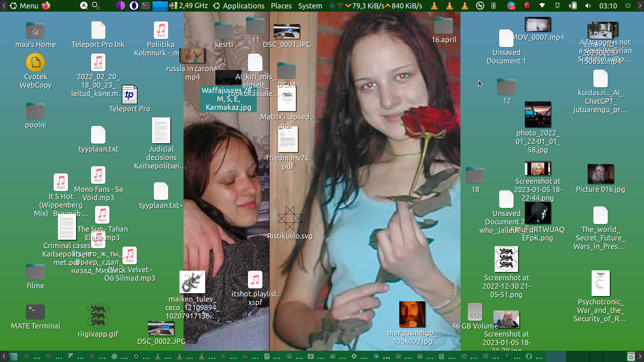This screenshot has height=362, width=644.
Task: Select the poolni folder
Action: pyautogui.click(x=35, y=115)
